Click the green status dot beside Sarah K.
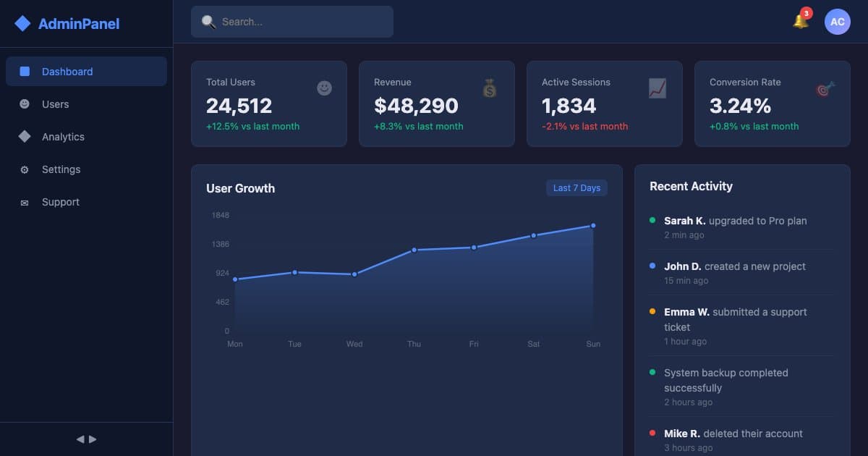This screenshot has height=456, width=868. point(652,220)
